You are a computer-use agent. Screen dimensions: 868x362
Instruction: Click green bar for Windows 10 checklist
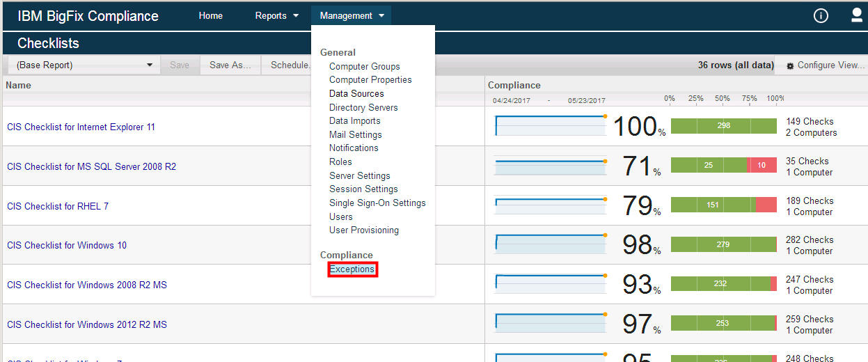(723, 244)
